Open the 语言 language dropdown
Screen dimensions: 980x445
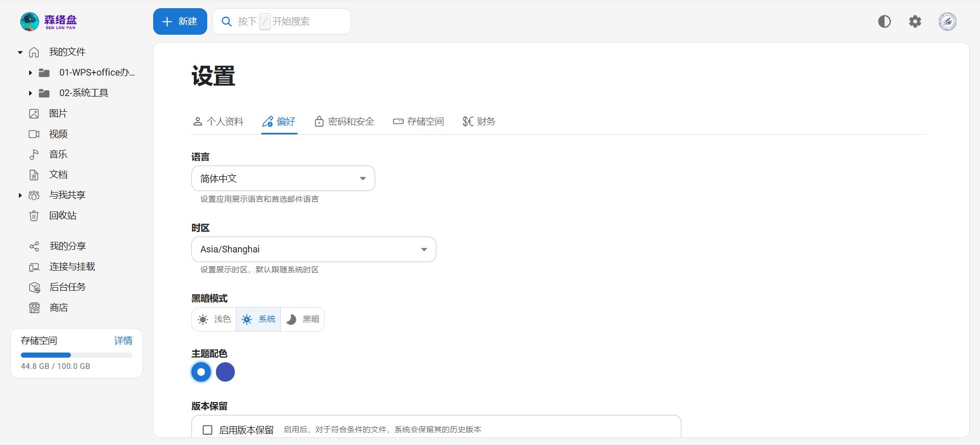(x=283, y=178)
